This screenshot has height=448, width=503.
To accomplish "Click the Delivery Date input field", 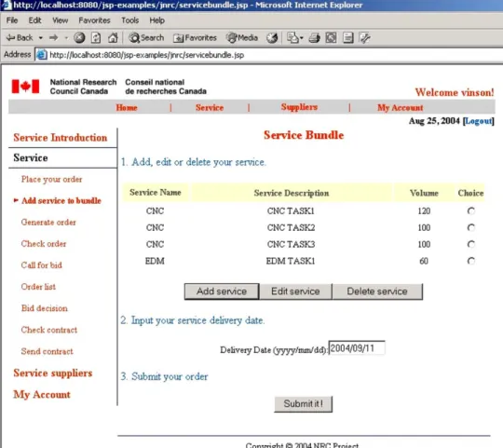I will (357, 348).
